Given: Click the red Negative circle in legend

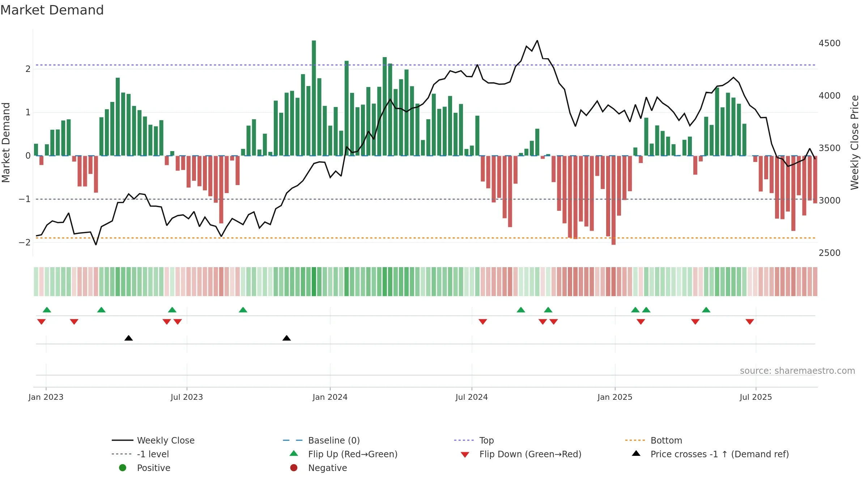Looking at the screenshot, I should pos(294,468).
